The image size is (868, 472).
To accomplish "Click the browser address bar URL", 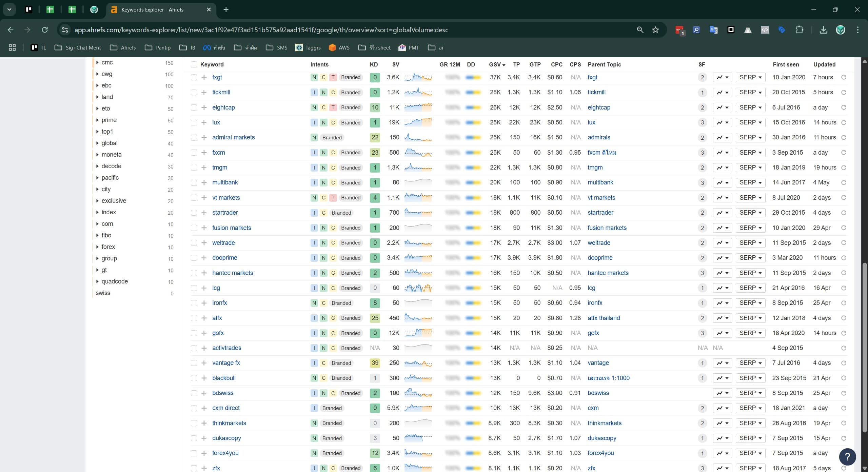I will (261, 30).
